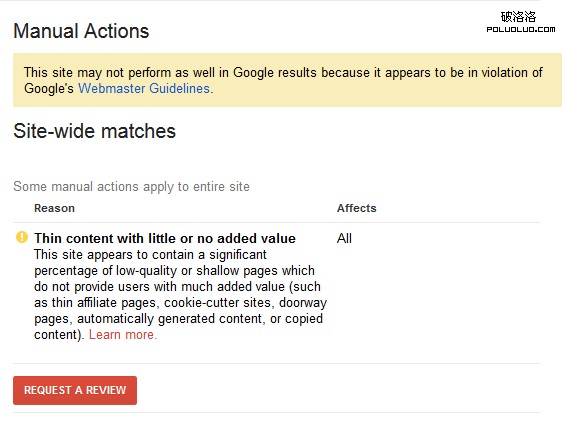Click the bold Thin content reason title
Image resolution: width=566 pixels, height=424 pixels.
pyautogui.click(x=165, y=238)
